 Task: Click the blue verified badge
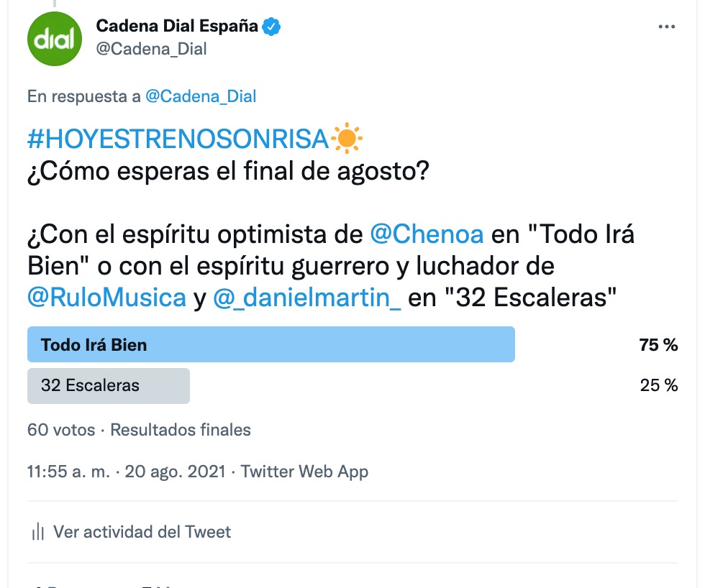[271, 27]
